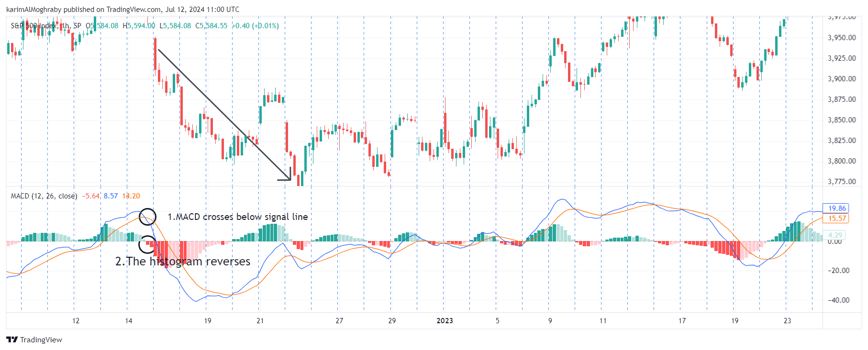868x350 pixels.
Task: Click the blue 19.86 price label
Action: point(837,208)
